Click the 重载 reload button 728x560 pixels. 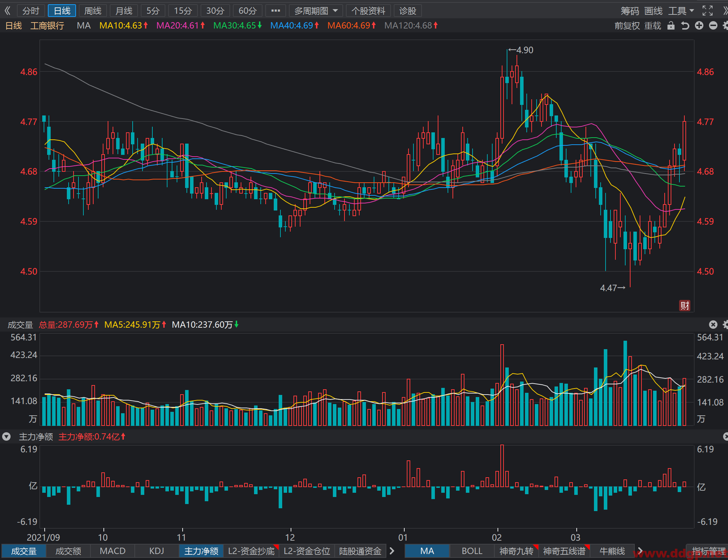(x=653, y=26)
